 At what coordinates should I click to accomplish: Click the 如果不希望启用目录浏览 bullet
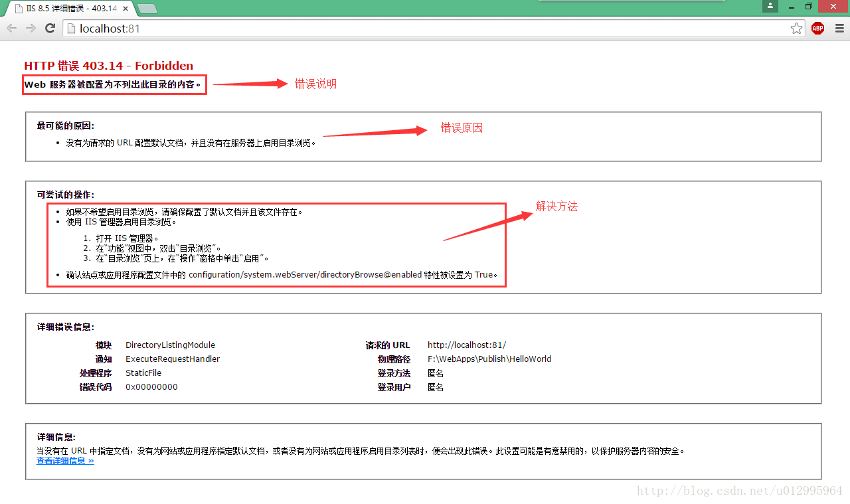[185, 212]
